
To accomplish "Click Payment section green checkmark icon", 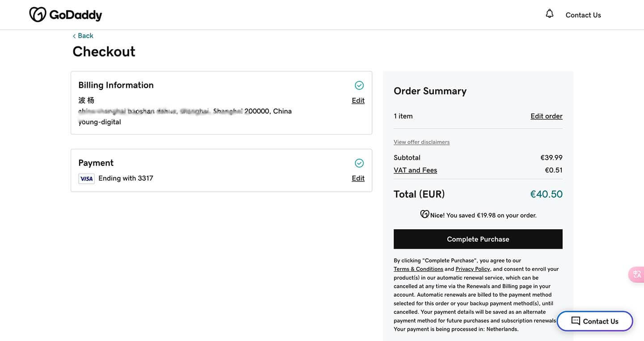I will (x=359, y=163).
